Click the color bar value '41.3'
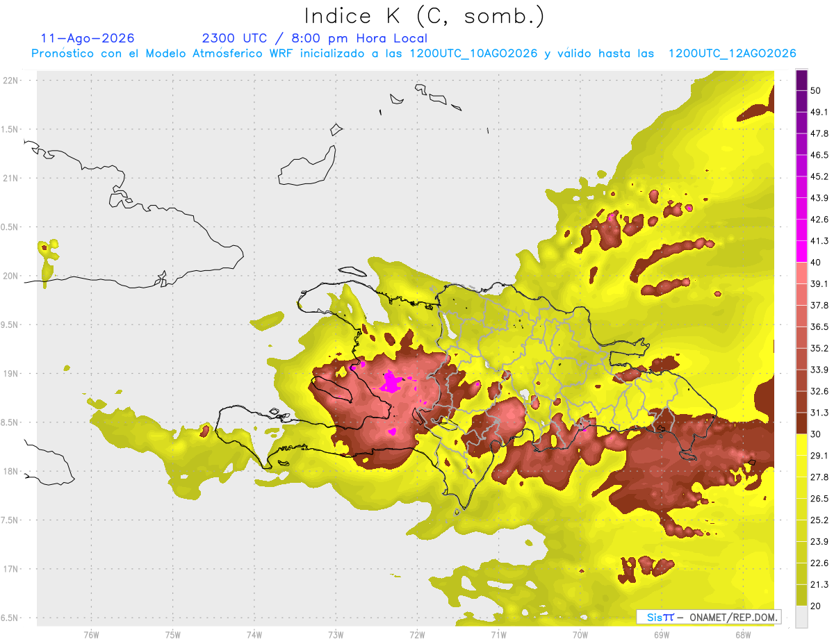 click(x=819, y=241)
